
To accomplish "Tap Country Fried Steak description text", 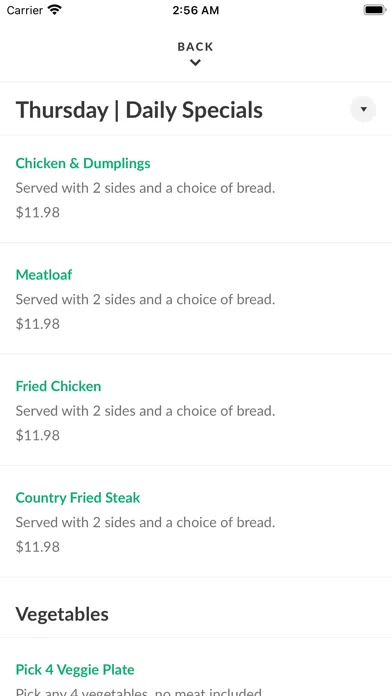I will (x=146, y=522).
